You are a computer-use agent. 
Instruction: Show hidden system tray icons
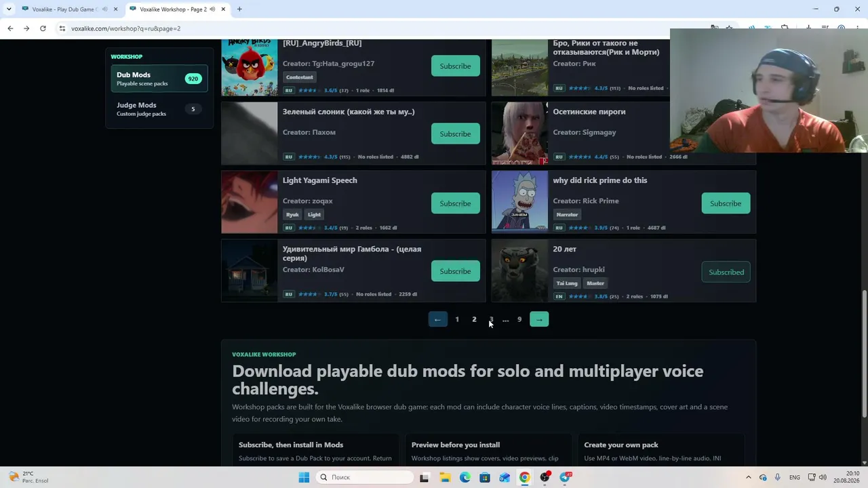(x=749, y=477)
